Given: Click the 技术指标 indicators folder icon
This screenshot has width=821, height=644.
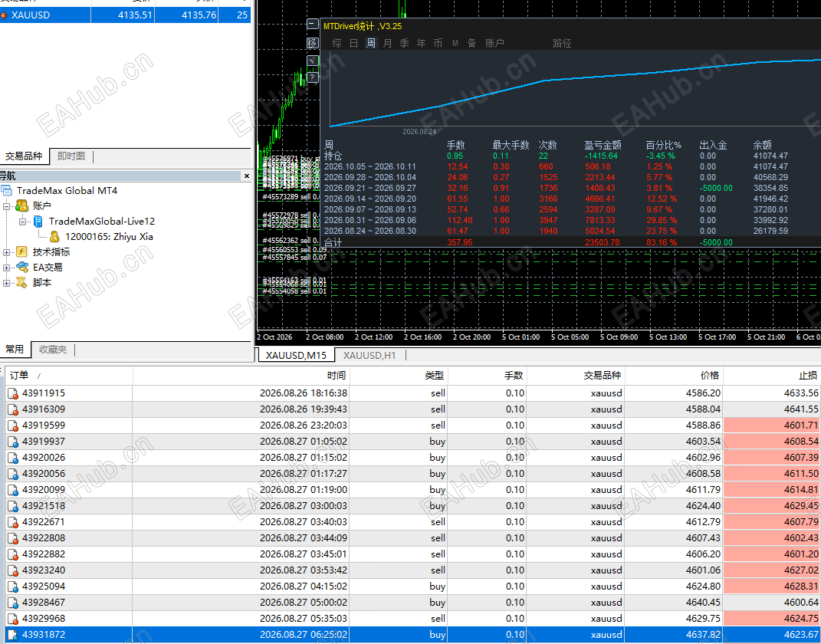Looking at the screenshot, I should click(x=21, y=251).
